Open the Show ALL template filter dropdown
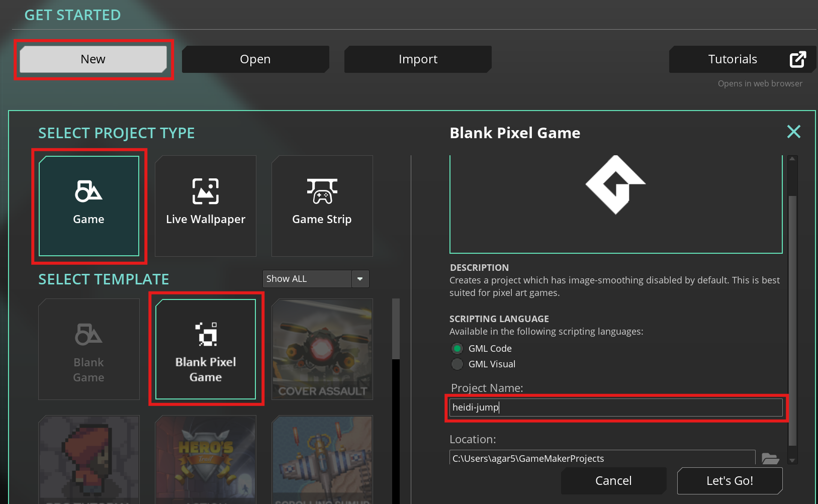818x504 pixels. coord(307,279)
